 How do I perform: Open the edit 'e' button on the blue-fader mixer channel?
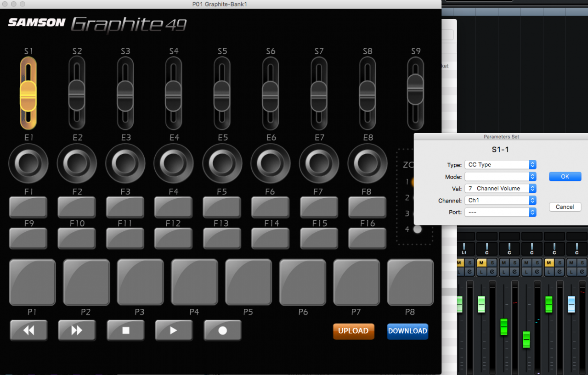(x=582, y=272)
